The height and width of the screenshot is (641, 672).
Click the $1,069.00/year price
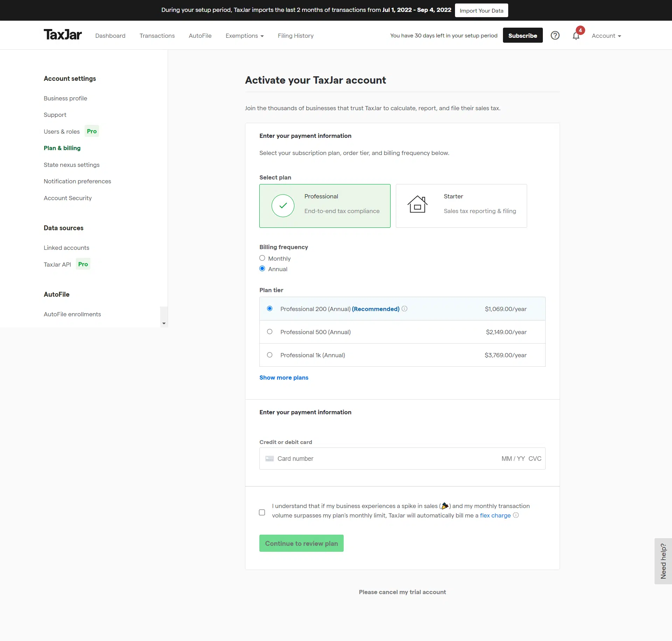[506, 309]
